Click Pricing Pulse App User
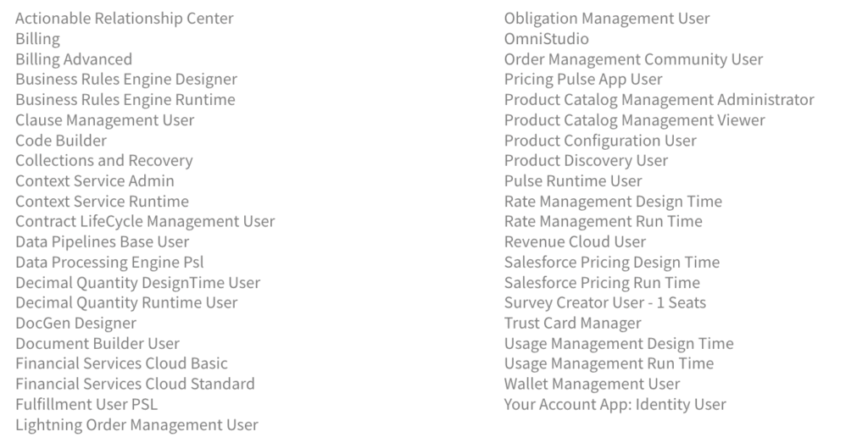This screenshot has height=443, width=868. [583, 80]
